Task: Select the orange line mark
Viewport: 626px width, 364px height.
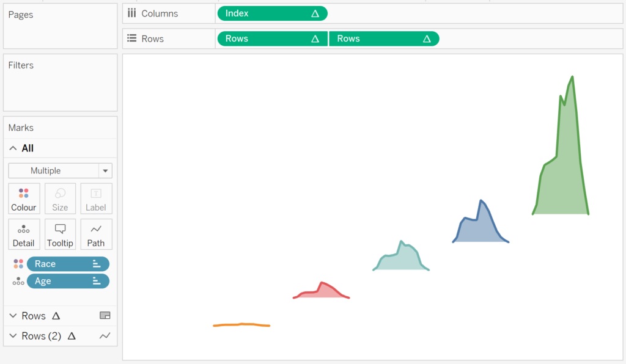Action: coord(241,325)
